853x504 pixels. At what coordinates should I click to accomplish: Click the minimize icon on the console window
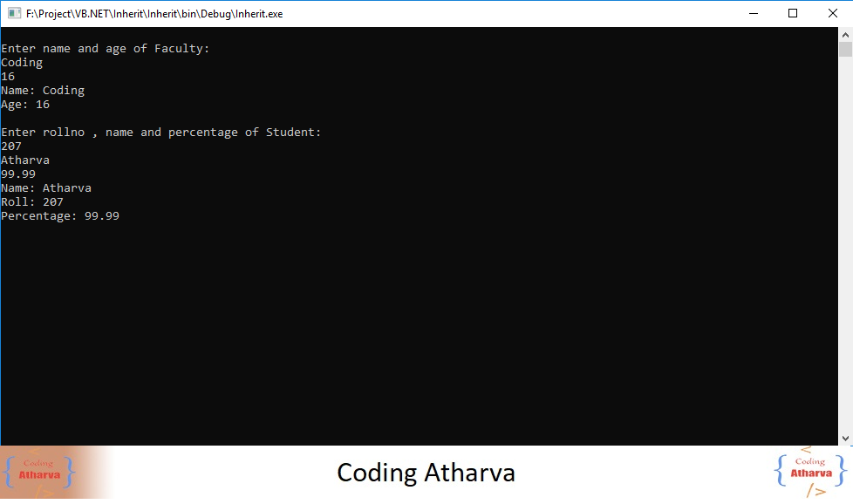(x=754, y=13)
